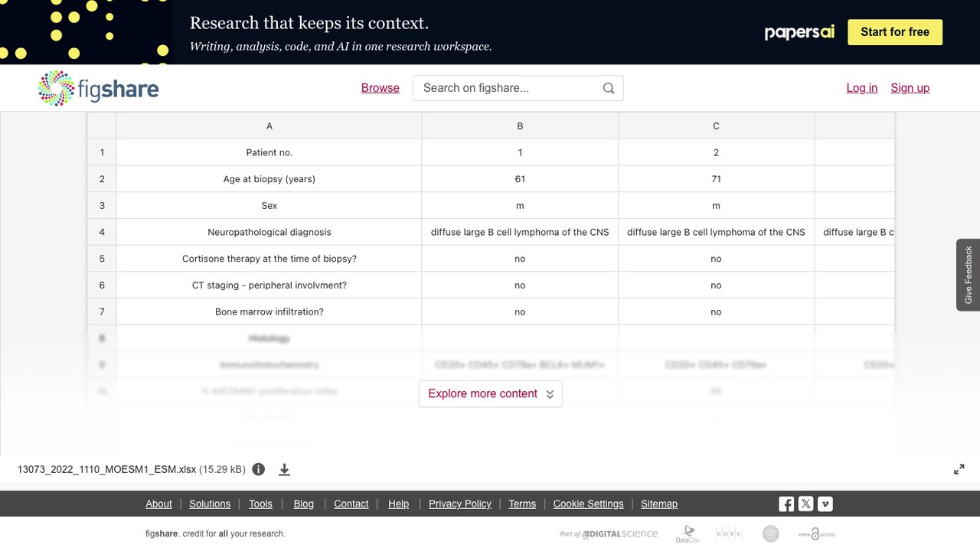Open Blog footer link
Screen dimensions: 980x551
click(x=304, y=504)
